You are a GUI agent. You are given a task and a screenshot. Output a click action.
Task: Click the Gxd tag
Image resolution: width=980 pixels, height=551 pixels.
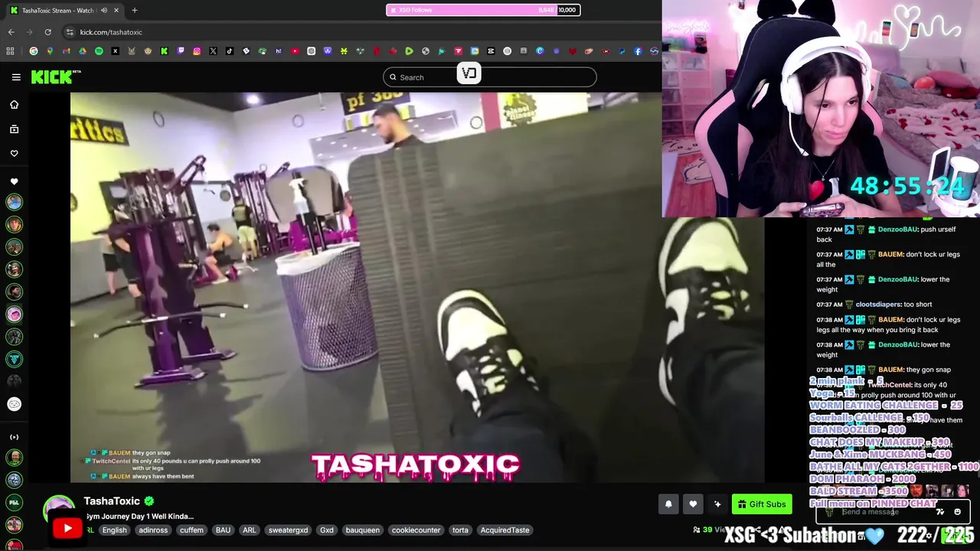[x=327, y=530]
